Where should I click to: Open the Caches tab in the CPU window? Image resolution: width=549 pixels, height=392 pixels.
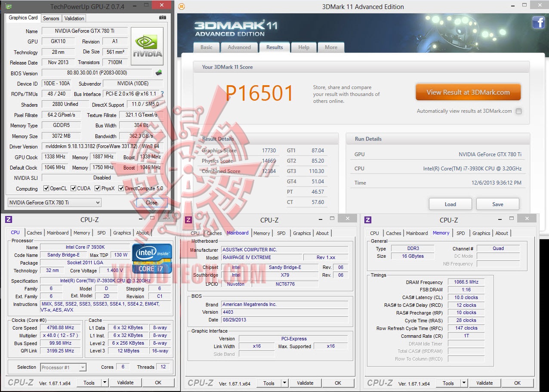point(34,233)
